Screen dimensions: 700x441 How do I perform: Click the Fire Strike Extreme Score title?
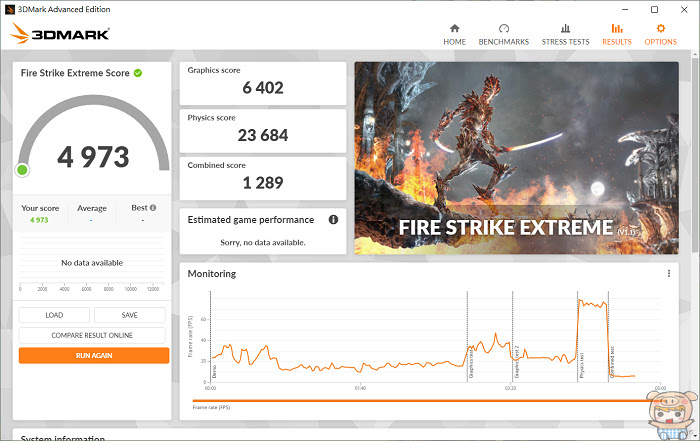(x=75, y=73)
